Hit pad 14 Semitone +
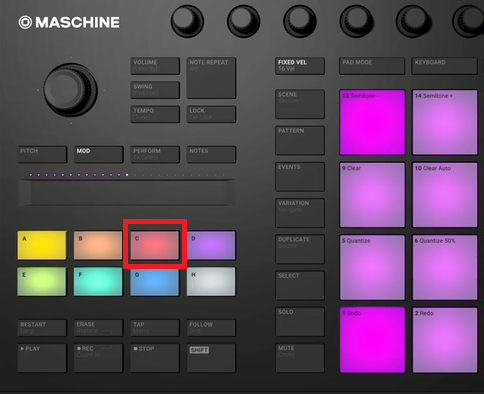This screenshot has height=394, width=484. coord(445,122)
